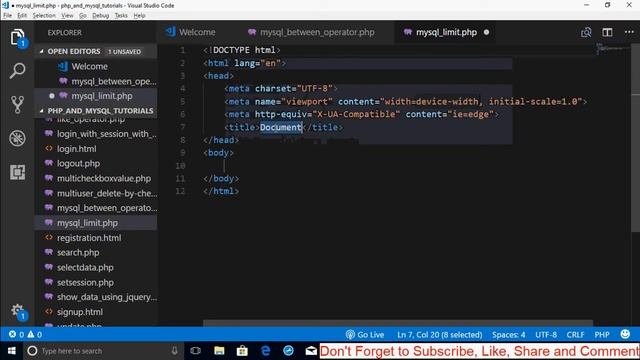Open login_with_session_with_ file

point(96,134)
